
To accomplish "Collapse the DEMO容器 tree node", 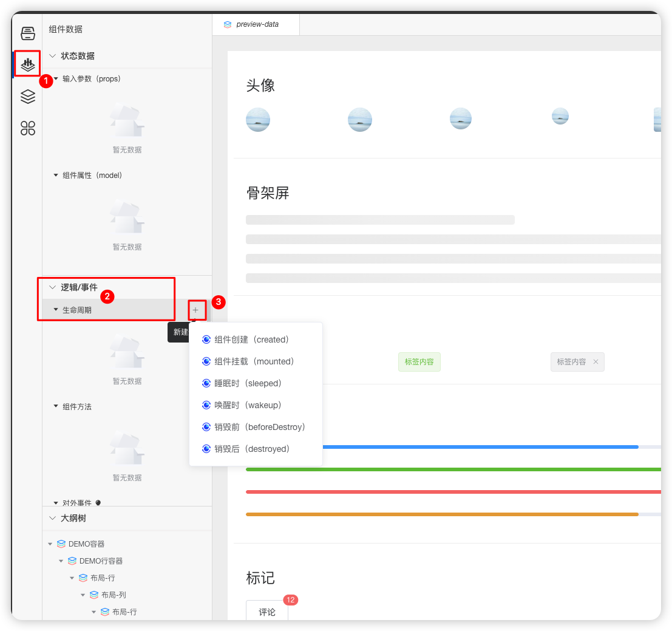I will click(x=50, y=544).
